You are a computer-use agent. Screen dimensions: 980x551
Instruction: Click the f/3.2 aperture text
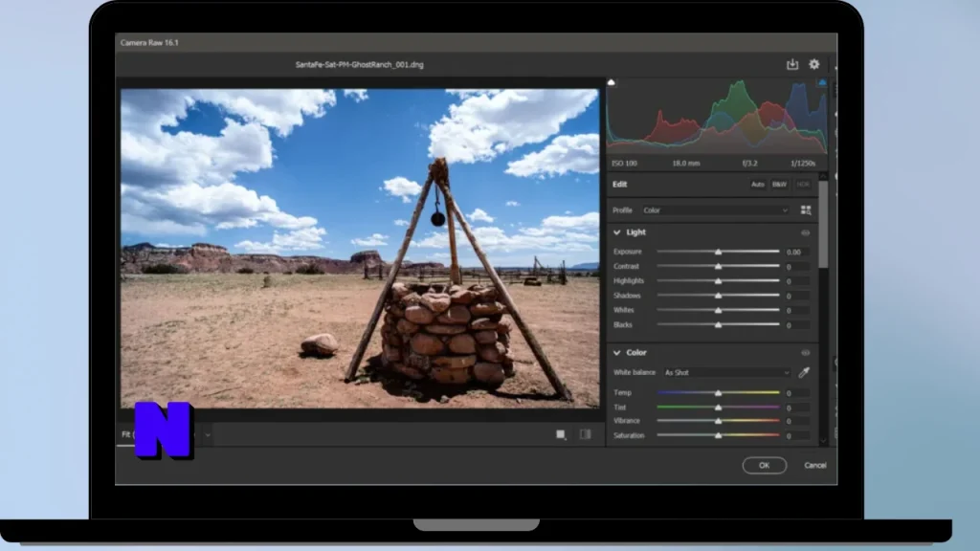750,163
